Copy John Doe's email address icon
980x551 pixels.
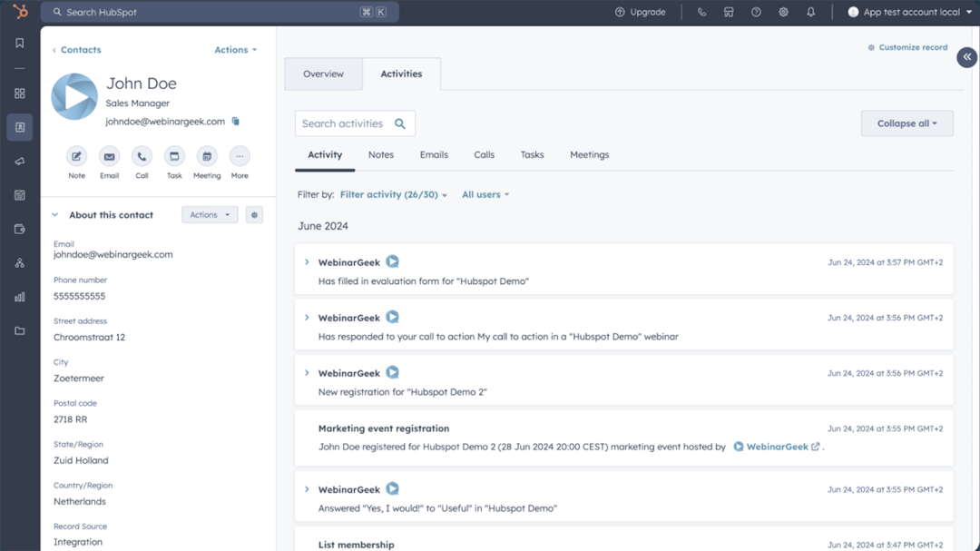[236, 122]
